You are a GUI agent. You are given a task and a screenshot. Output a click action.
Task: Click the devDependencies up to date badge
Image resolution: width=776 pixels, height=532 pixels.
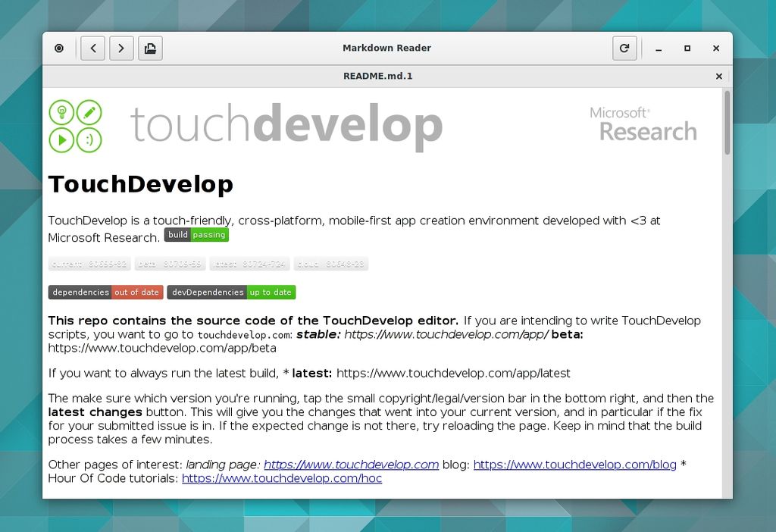pos(231,292)
